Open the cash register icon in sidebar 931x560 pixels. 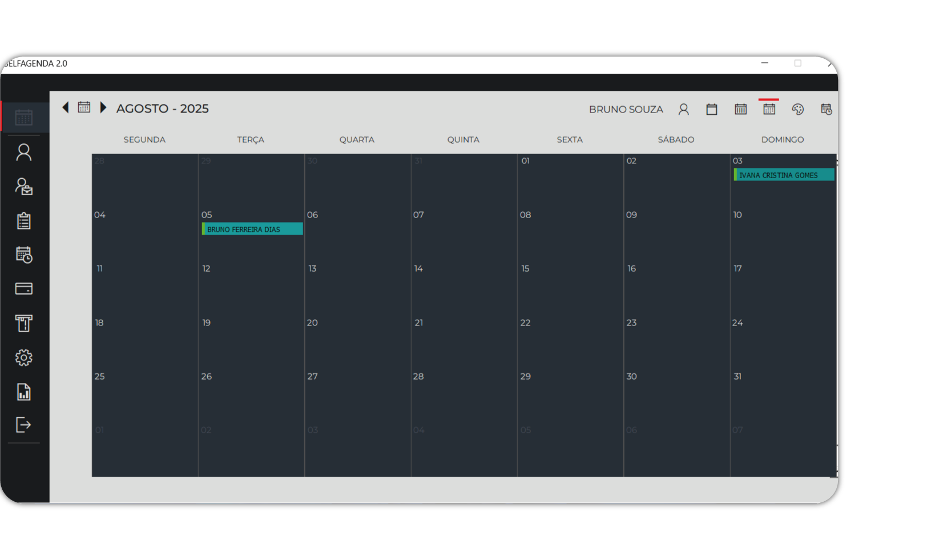pos(23,323)
